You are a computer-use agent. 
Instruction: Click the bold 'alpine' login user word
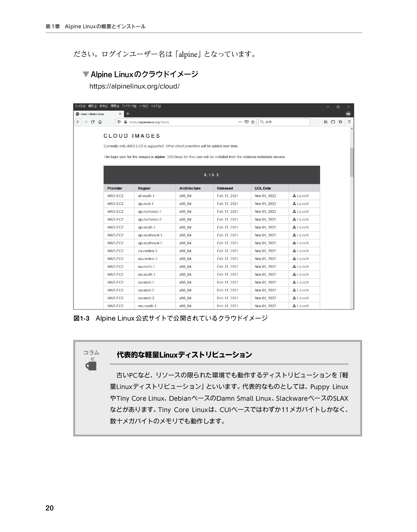tap(160, 157)
